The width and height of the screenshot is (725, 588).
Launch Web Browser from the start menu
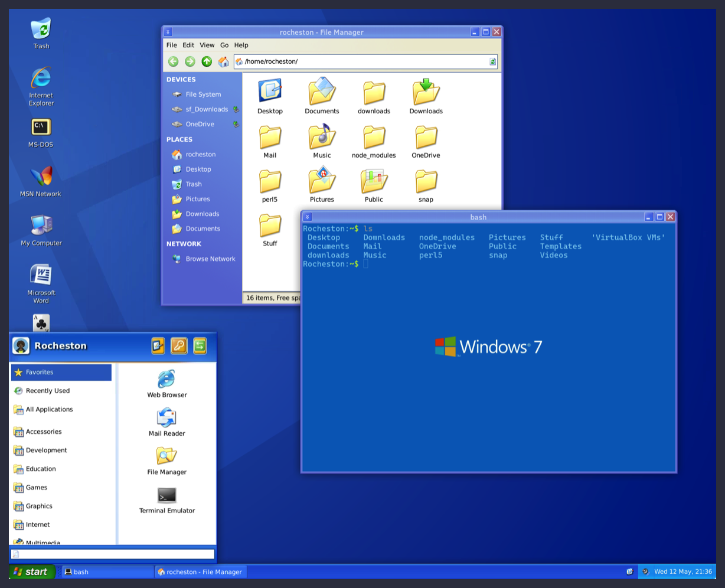[x=167, y=384]
